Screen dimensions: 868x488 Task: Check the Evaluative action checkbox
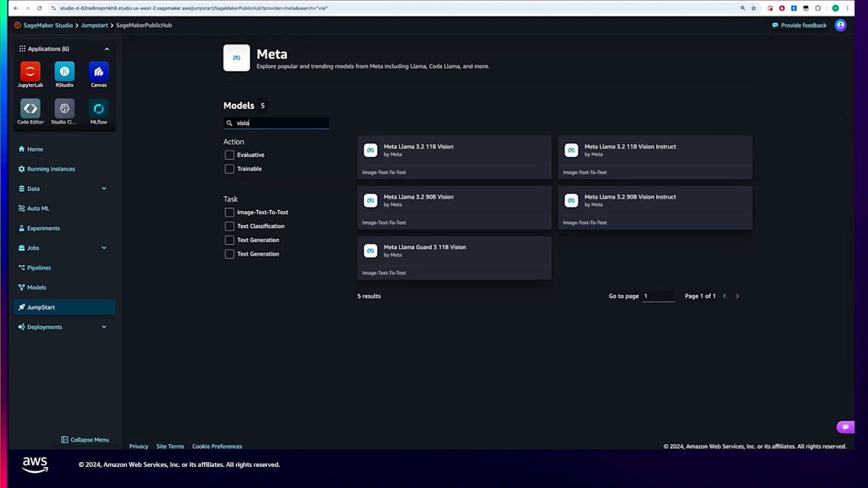[229, 155]
